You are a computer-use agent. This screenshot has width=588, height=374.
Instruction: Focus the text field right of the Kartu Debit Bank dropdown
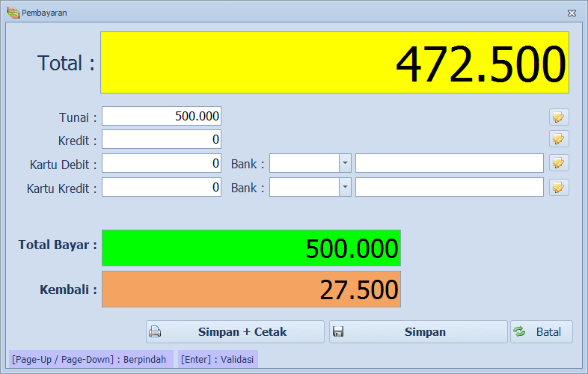click(449, 163)
